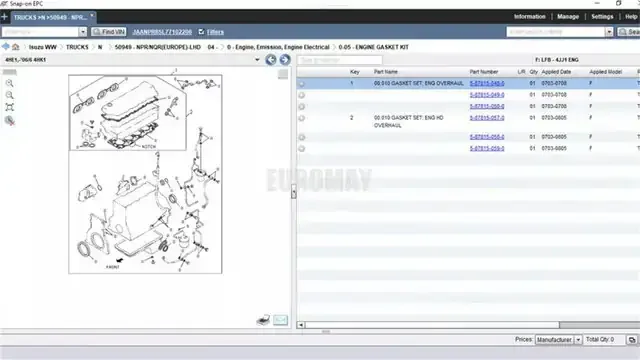Image resolution: width=640 pixels, height=360 pixels.
Task: Open the Help menu
Action: [631, 17]
